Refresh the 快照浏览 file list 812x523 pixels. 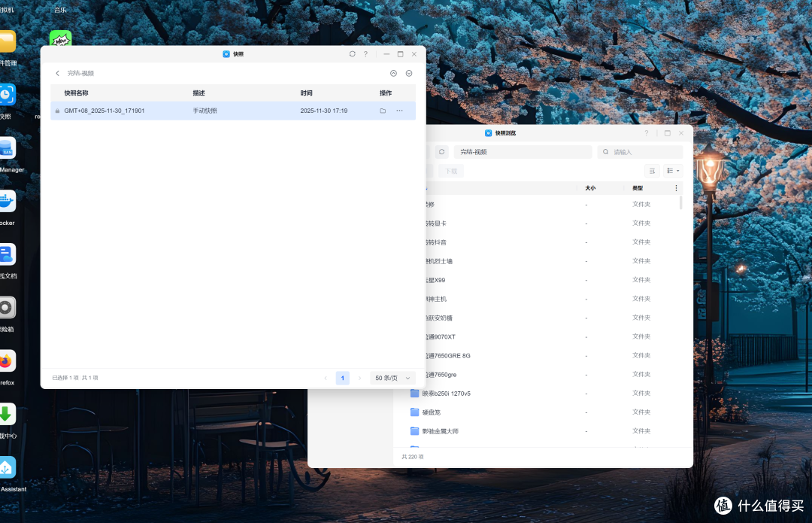(x=442, y=152)
